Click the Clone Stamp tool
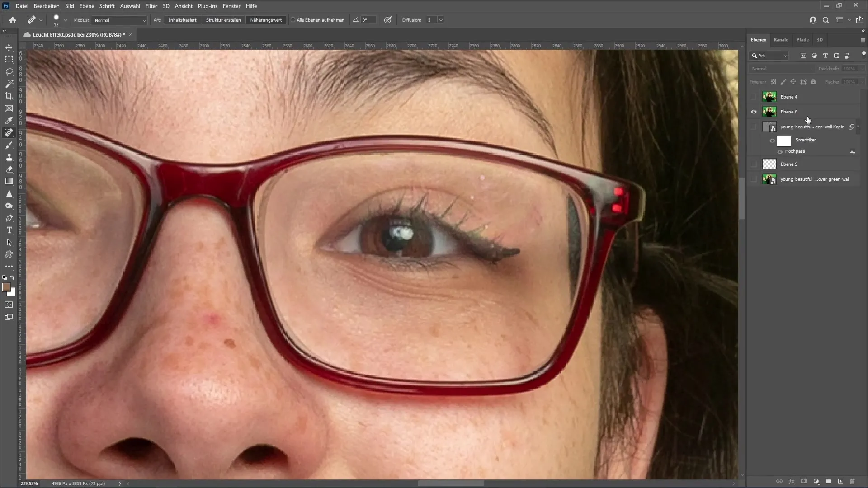Viewport: 868px width, 488px height. point(9,157)
